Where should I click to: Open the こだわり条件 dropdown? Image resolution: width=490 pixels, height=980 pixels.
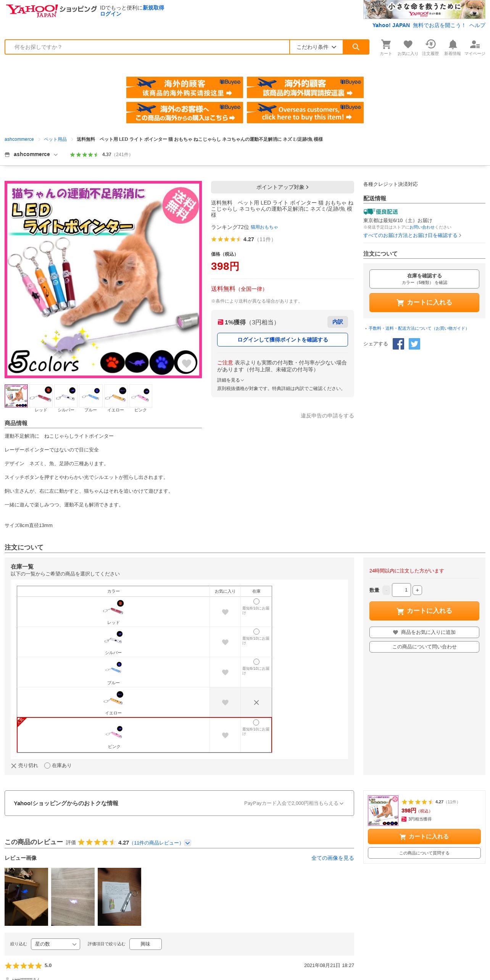pos(316,47)
